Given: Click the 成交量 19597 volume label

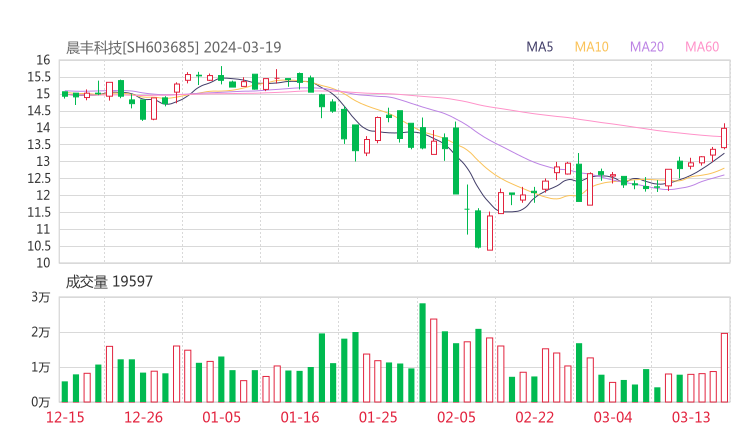Looking at the screenshot, I should click(x=109, y=281).
